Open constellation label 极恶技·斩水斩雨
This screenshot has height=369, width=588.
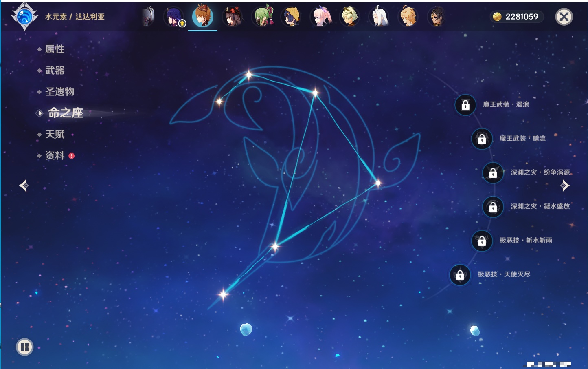tap(526, 240)
